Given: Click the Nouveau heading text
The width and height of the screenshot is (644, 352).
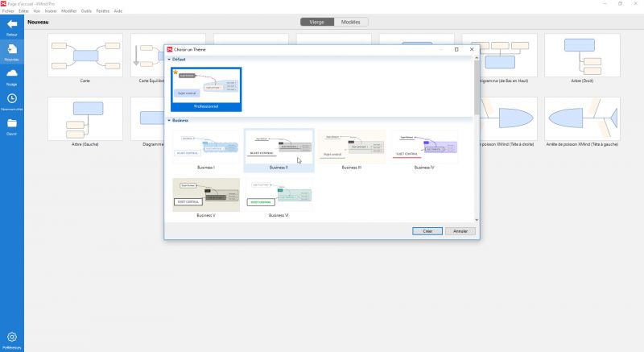Looking at the screenshot, I should pyautogui.click(x=38, y=23).
